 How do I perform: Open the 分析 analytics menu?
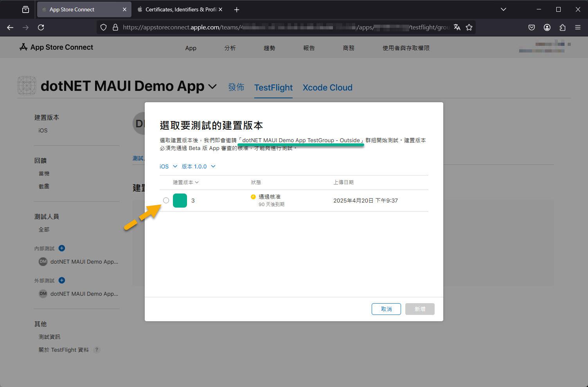(x=230, y=48)
